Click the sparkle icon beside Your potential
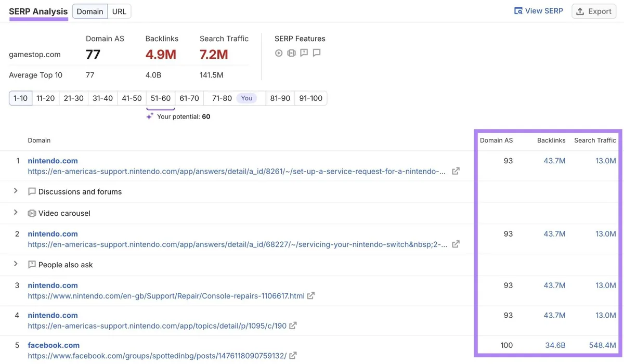Viewport: 624px width, 364px height. 150,116
